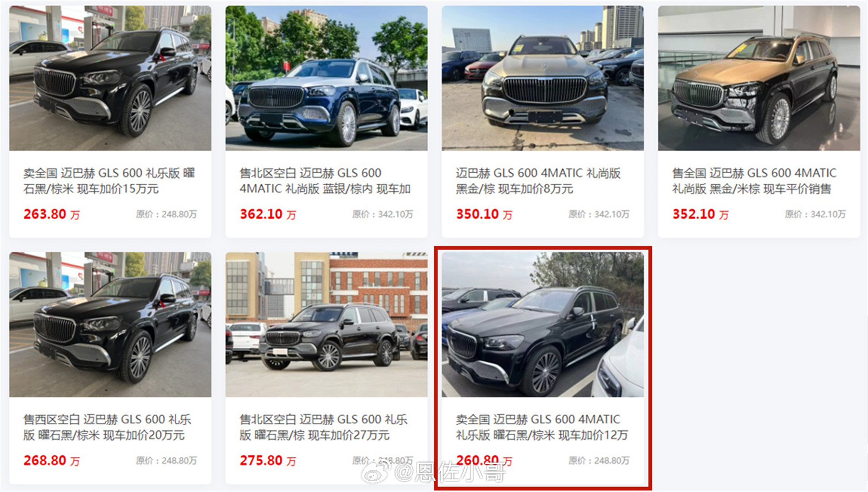Open listing titled 蓝银/棕内 现车加

[x=325, y=181]
